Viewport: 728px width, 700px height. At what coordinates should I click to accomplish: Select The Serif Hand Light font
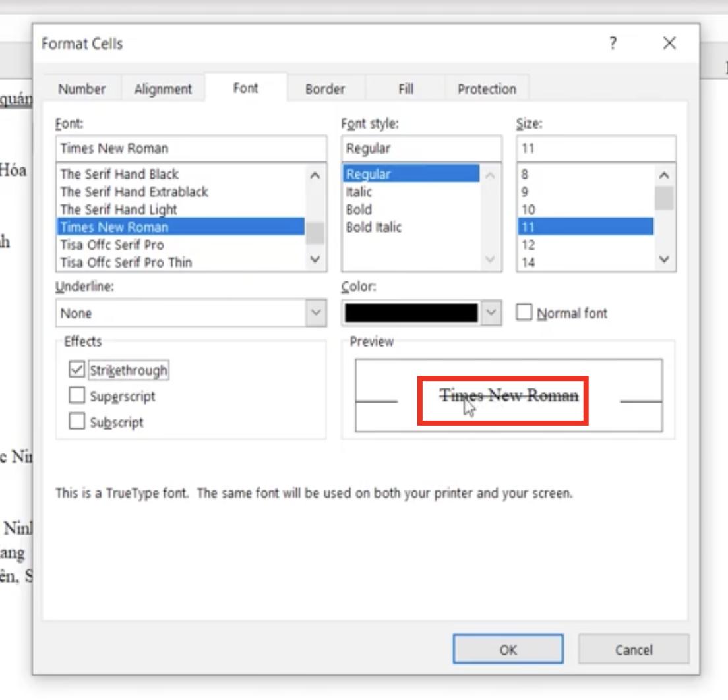[180, 210]
